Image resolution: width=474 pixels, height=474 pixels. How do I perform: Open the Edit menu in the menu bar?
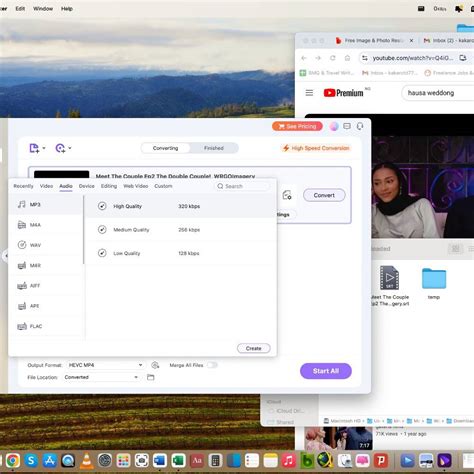click(x=20, y=9)
